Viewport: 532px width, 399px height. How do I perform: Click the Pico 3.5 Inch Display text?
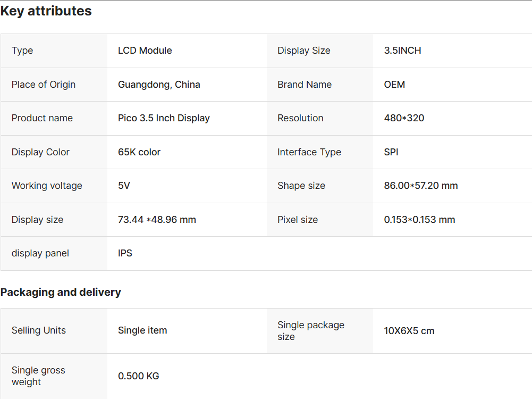164,118
